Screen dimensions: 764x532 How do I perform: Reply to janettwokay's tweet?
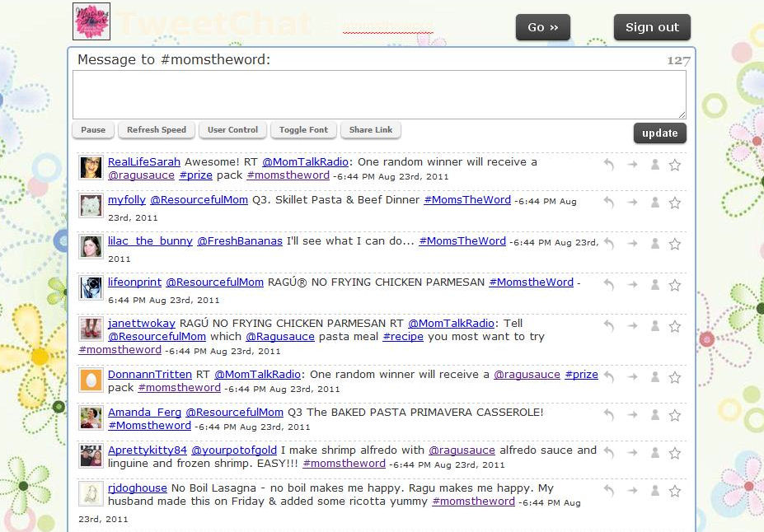(x=608, y=325)
